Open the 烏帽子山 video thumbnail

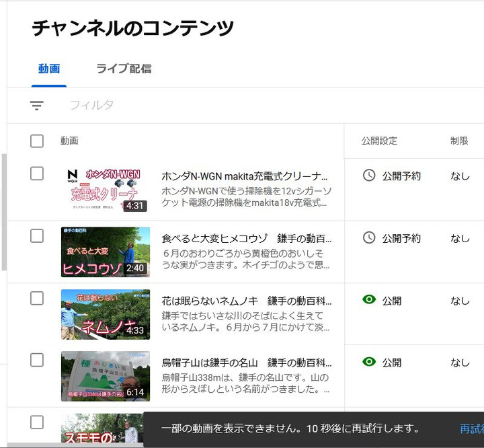(106, 376)
